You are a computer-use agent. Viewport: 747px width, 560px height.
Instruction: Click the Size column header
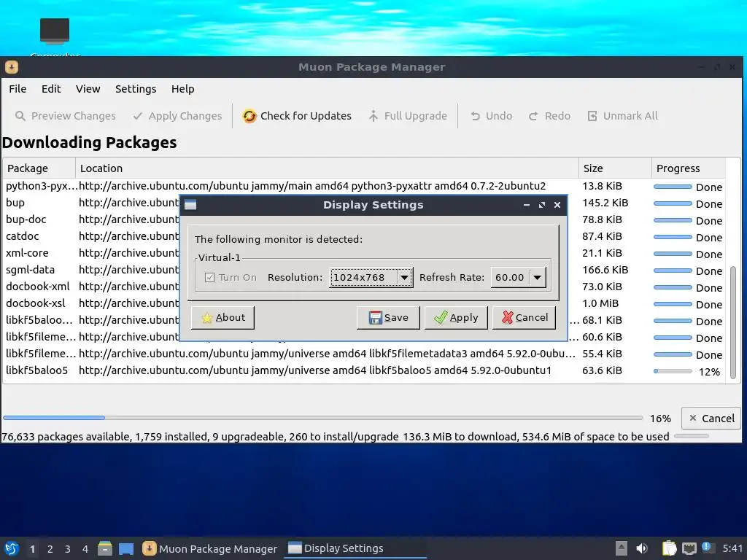pyautogui.click(x=615, y=168)
